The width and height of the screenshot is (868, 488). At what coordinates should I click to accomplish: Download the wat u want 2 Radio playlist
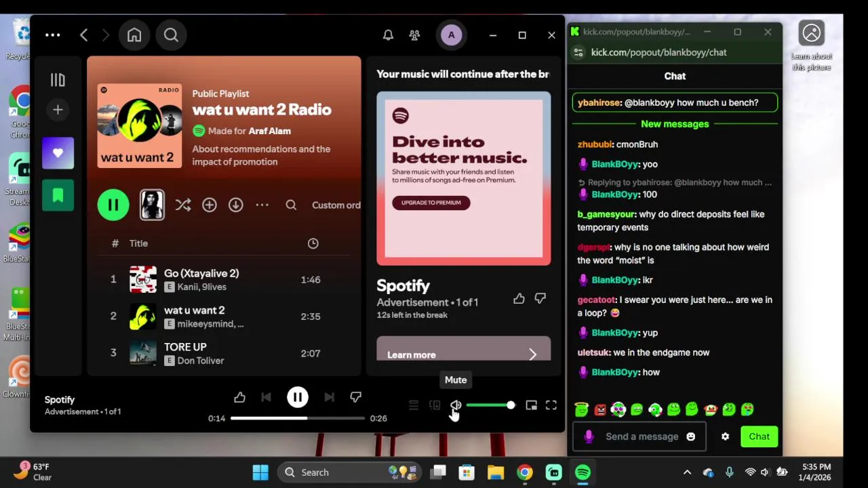click(236, 205)
